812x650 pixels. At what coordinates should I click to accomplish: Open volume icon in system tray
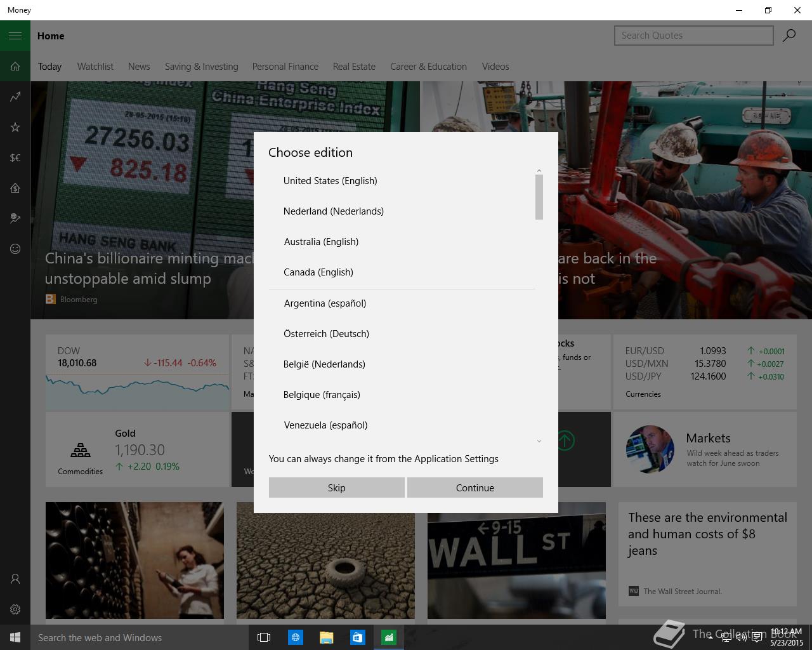(x=741, y=637)
